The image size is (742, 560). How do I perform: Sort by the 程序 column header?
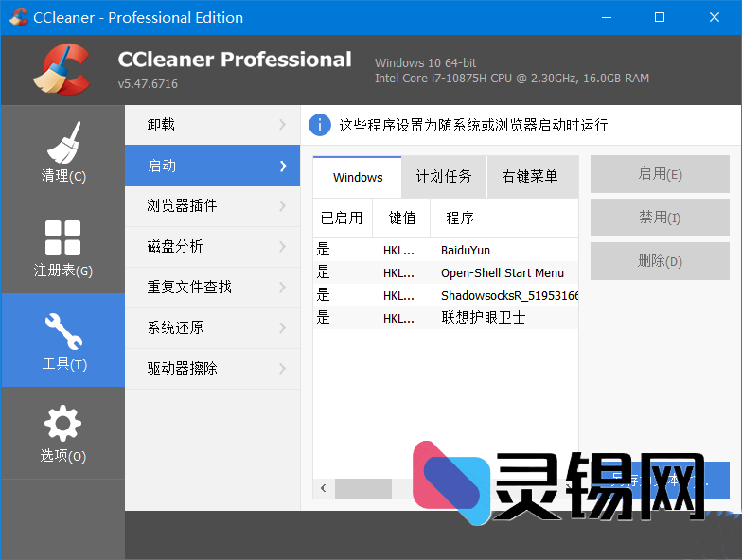pos(504,218)
